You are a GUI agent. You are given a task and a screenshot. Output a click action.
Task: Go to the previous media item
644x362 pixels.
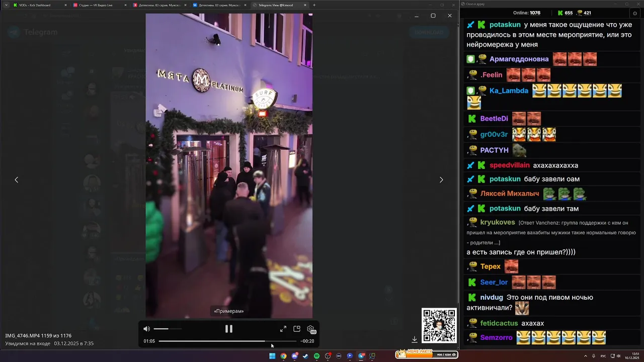16,179
